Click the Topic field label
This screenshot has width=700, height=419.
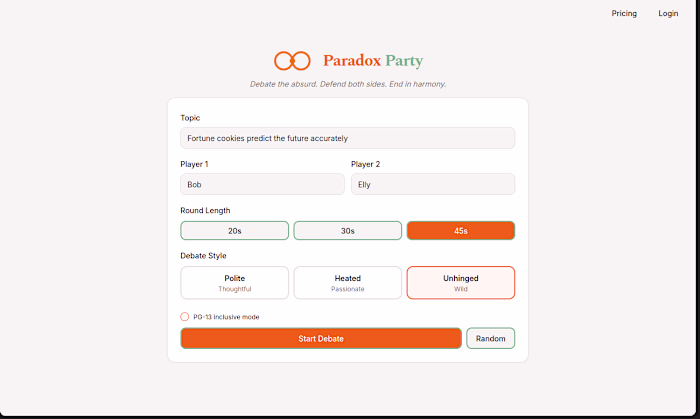(x=190, y=118)
